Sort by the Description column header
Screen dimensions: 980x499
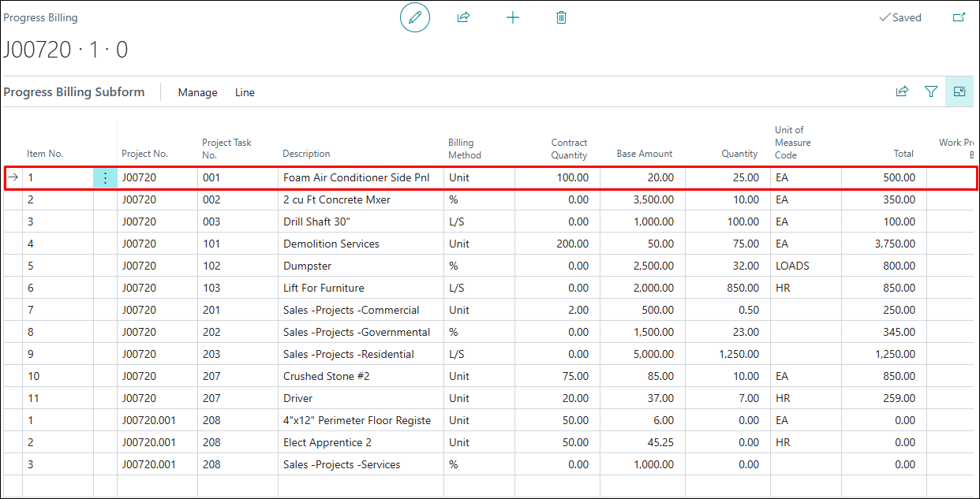pos(306,154)
